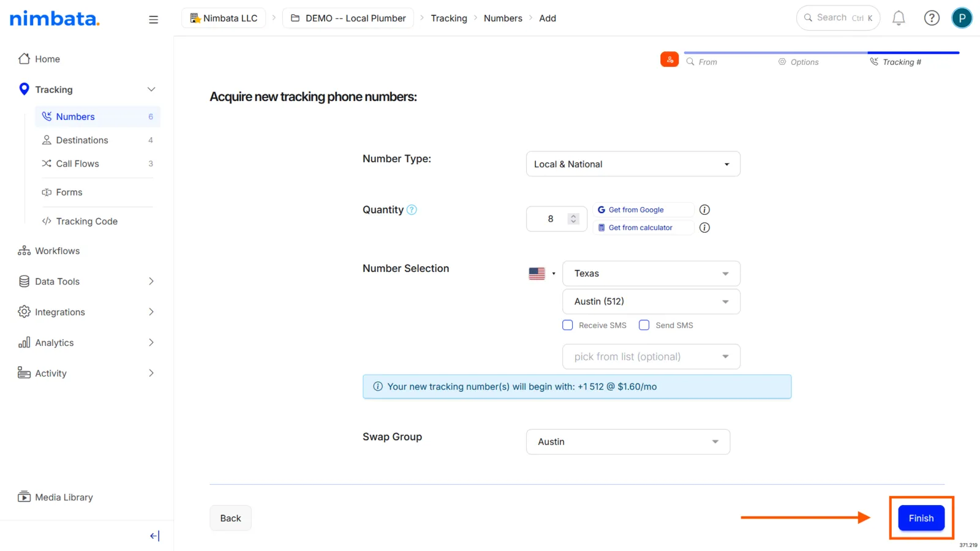Click the Finish button
The height and width of the screenshot is (551, 980).
pyautogui.click(x=921, y=518)
